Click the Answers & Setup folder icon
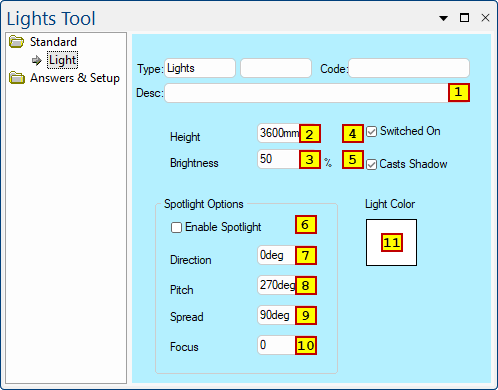This screenshot has width=498, height=390. tap(17, 78)
